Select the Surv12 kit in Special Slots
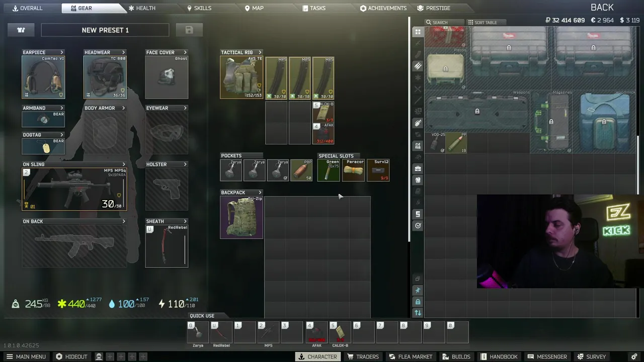 click(378, 170)
